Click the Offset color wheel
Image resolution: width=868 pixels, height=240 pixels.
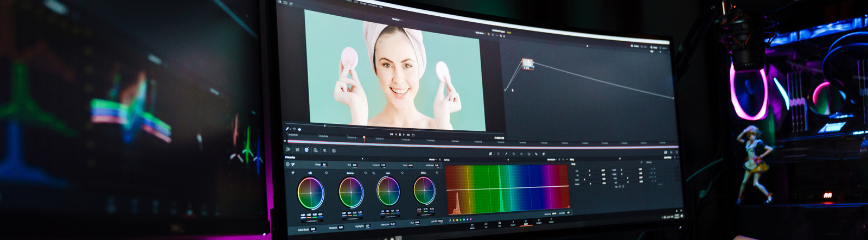(424, 190)
